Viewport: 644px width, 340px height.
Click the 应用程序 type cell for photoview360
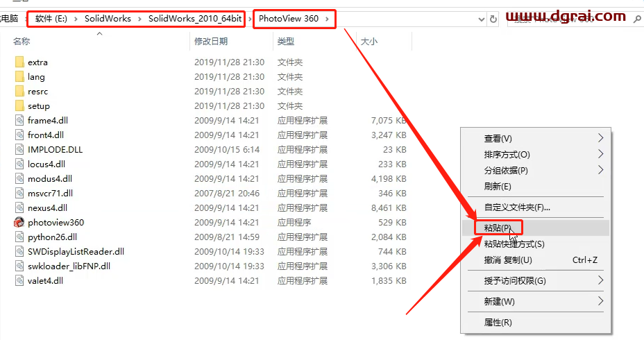coord(294,223)
